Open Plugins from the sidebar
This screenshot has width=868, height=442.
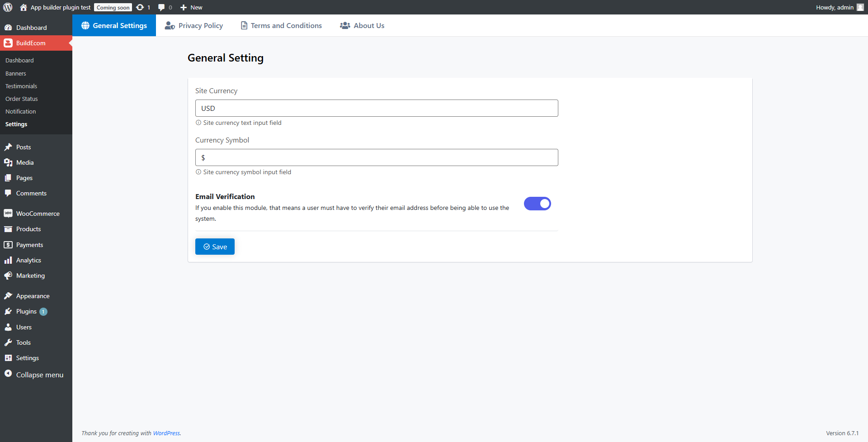click(x=26, y=311)
